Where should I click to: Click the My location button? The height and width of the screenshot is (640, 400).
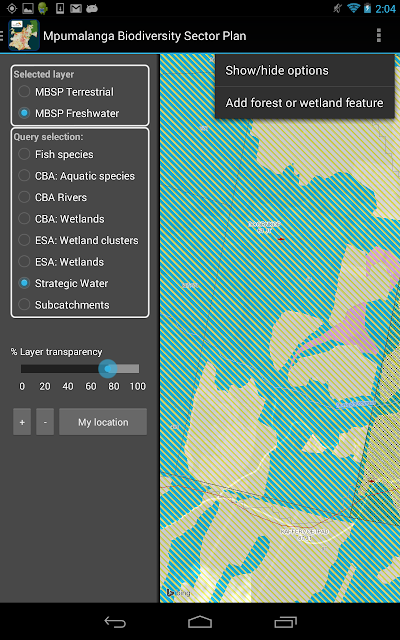(x=103, y=422)
